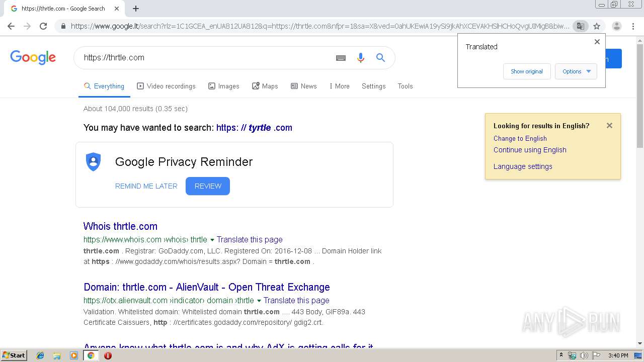
Task: Select the Everything search tab
Action: [x=104, y=86]
